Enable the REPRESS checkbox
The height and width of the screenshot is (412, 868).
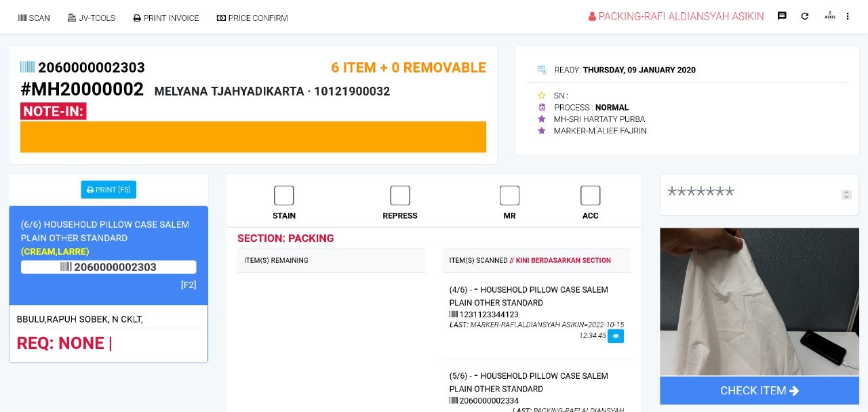[400, 196]
